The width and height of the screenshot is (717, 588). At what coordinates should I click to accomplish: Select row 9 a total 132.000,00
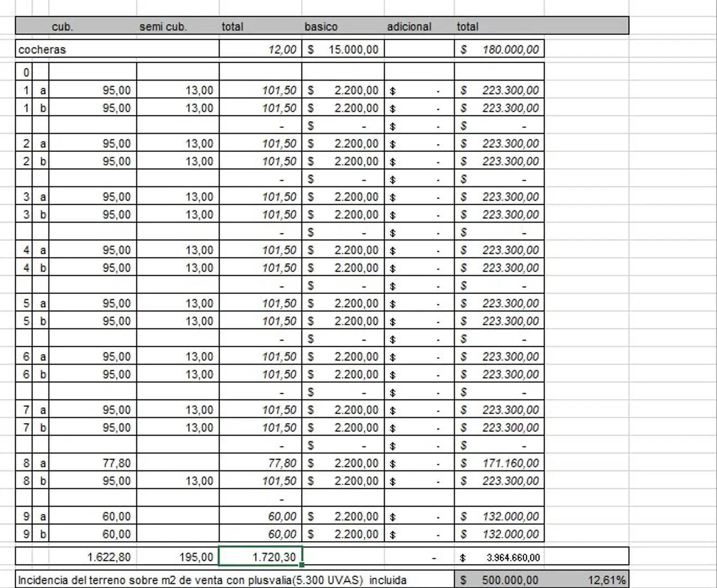(499, 516)
